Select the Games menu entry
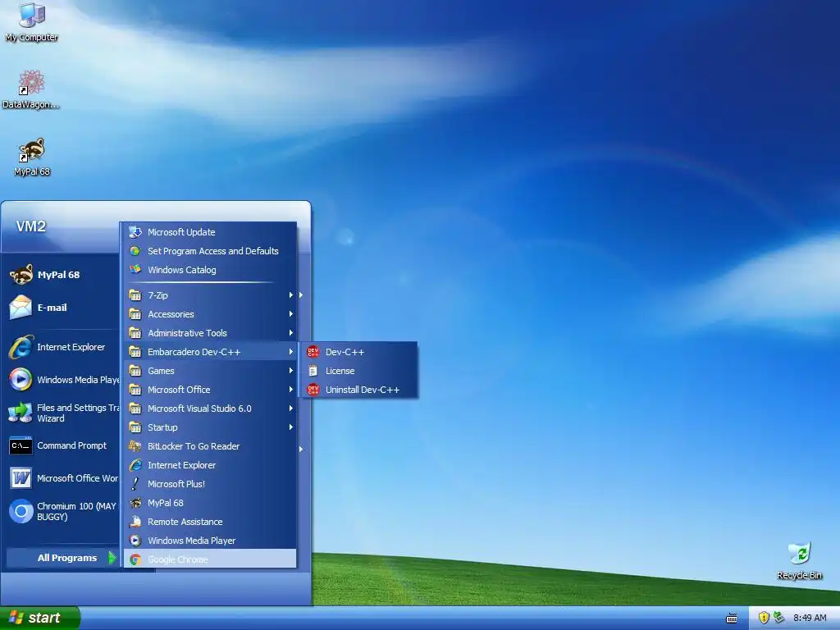Viewport: 840px width, 630px height. [x=210, y=371]
